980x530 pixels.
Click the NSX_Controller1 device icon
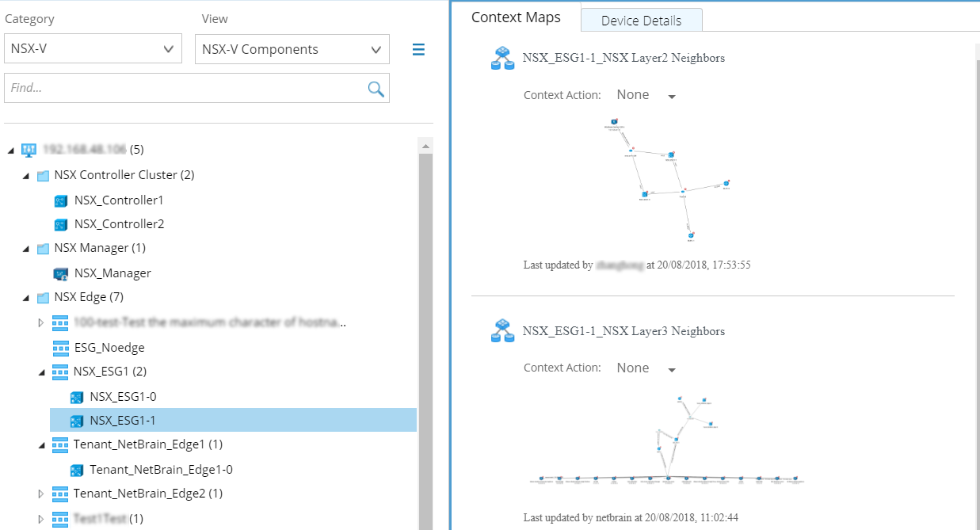click(62, 200)
